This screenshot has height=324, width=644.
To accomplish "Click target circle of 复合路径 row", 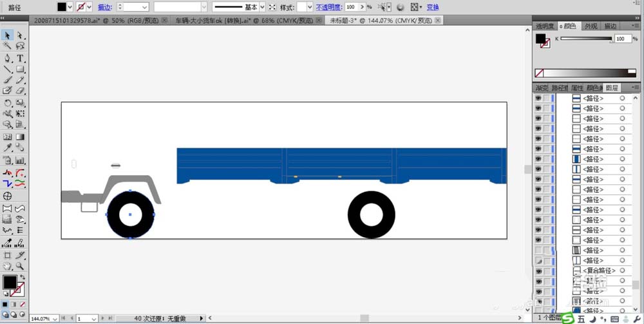I will point(622,271).
